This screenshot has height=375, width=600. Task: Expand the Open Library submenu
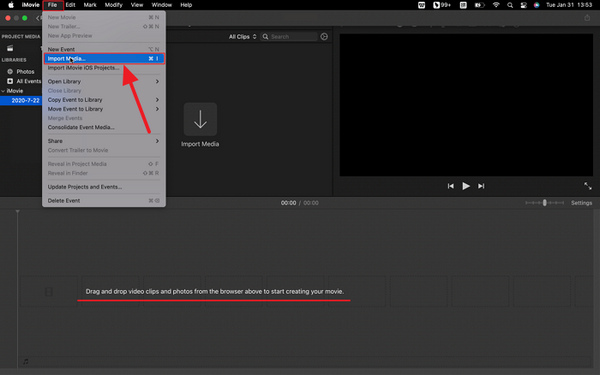103,82
